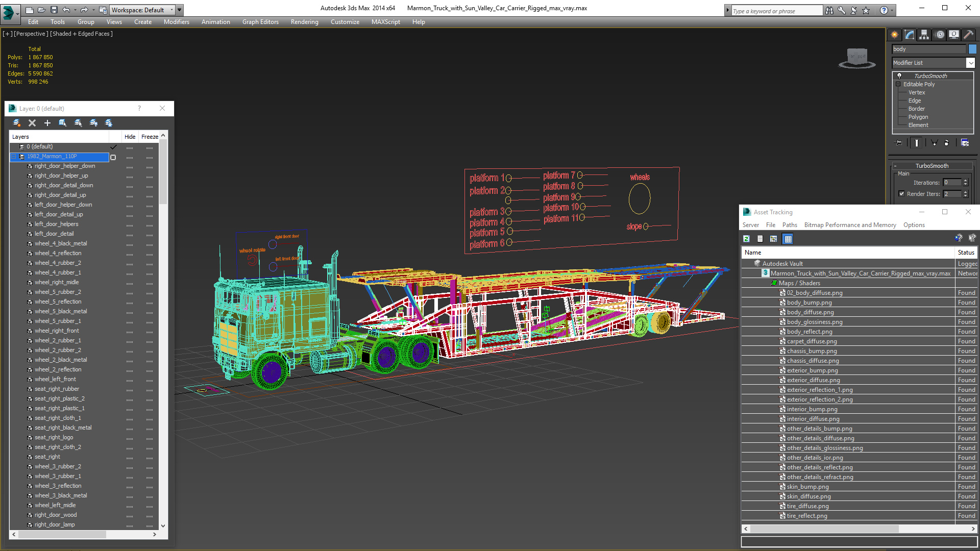This screenshot has height=551, width=980.
Task: Click the Freeze column header
Action: (150, 137)
